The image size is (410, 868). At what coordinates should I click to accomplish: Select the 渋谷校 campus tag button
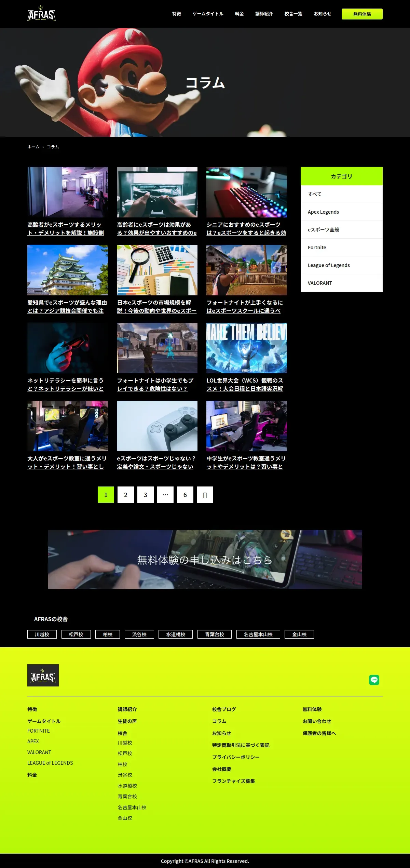coord(139,634)
